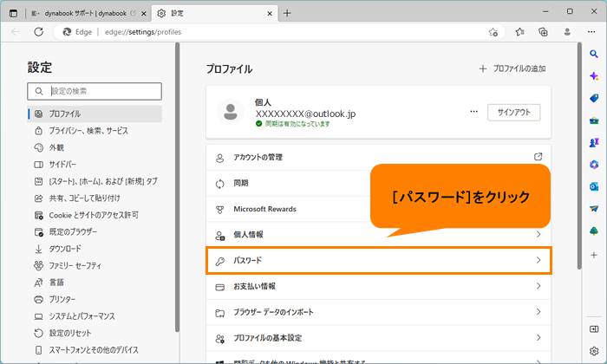Open the Microsoft 365 icon in sidebar
This screenshot has height=364, width=607.
pos(594,165)
